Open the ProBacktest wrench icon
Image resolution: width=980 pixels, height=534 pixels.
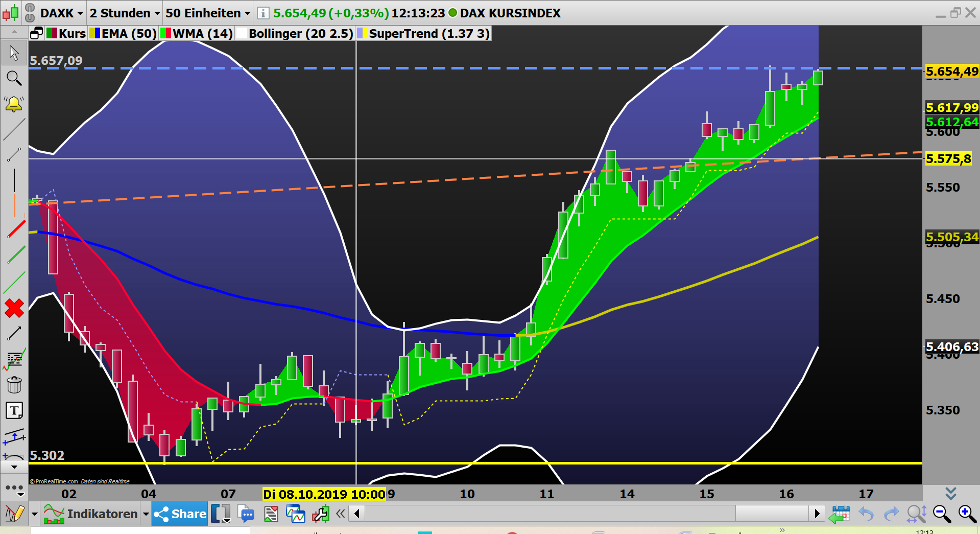[321, 514]
